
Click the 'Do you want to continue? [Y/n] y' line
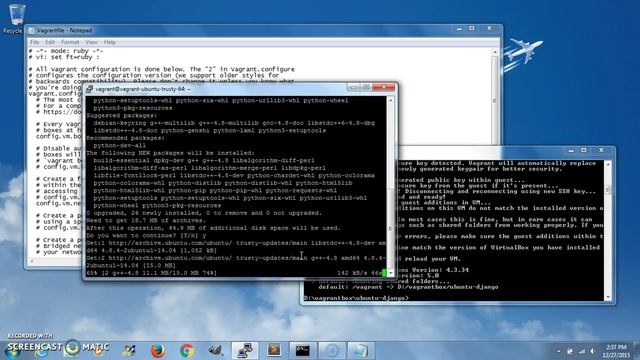tap(146, 236)
